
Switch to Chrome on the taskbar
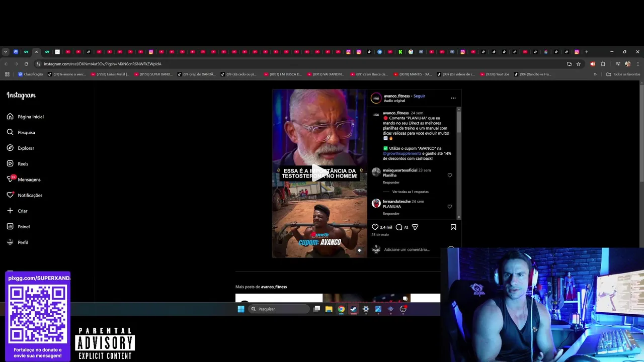(x=341, y=309)
